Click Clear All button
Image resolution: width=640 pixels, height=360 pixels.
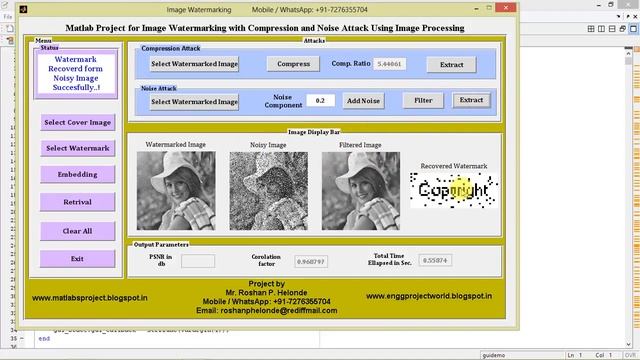pos(78,231)
